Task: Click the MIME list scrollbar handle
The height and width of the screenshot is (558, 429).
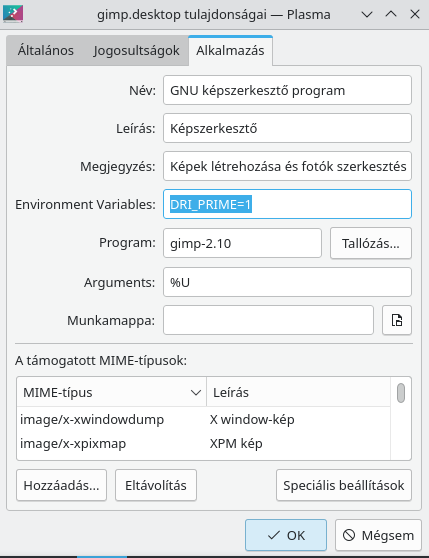Action: tap(401, 393)
